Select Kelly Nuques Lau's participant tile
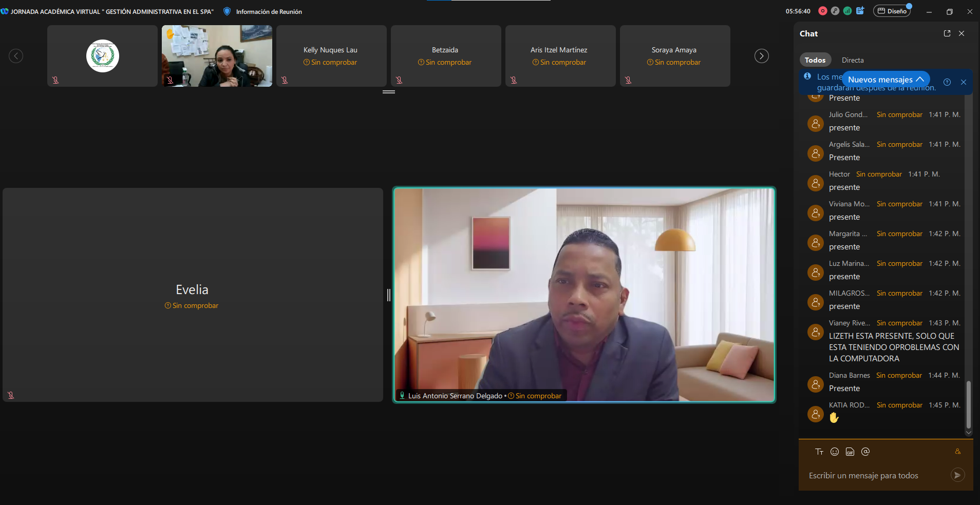The width and height of the screenshot is (980, 505). point(331,56)
